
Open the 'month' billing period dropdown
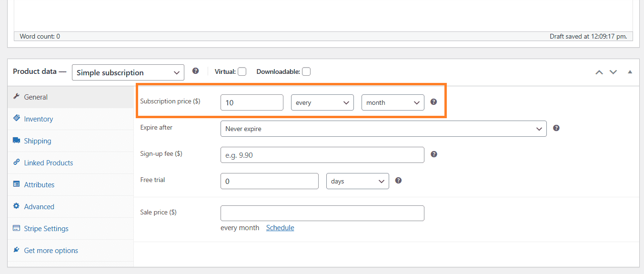point(393,102)
